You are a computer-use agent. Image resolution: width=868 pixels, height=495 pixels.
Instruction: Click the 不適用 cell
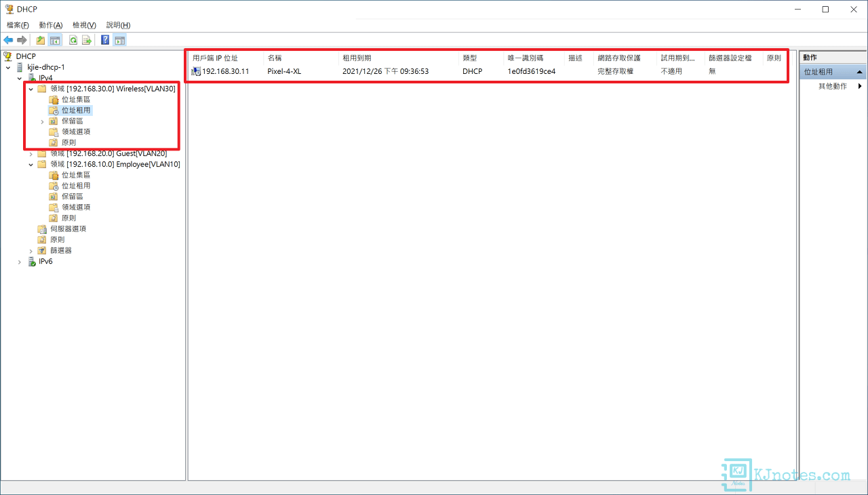tap(671, 71)
